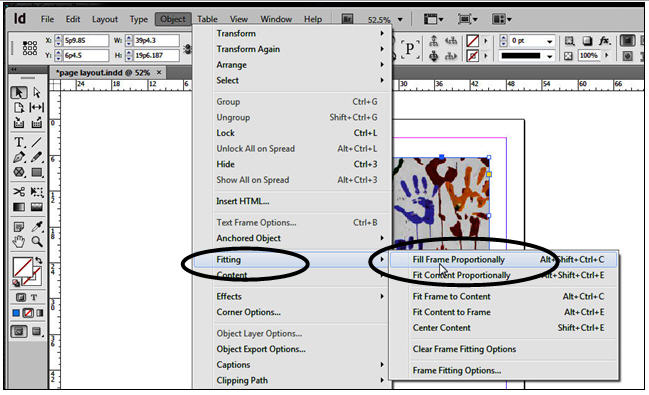Image resolution: width=649 pixels, height=395 pixels.
Task: Expand the stroke swatch arrow in control panel
Action: point(486,56)
